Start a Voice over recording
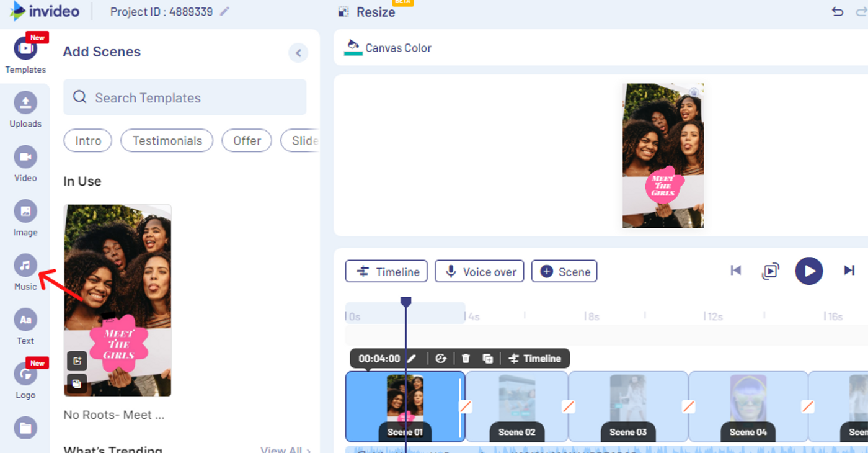 click(x=479, y=271)
